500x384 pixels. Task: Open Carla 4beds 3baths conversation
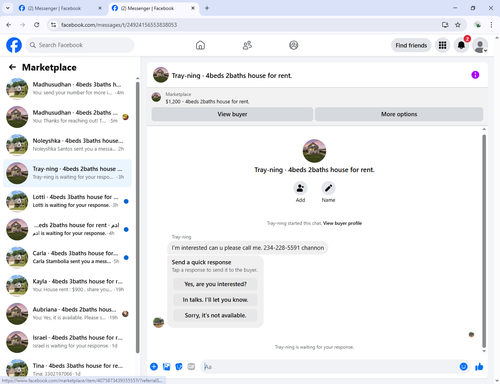click(x=67, y=257)
